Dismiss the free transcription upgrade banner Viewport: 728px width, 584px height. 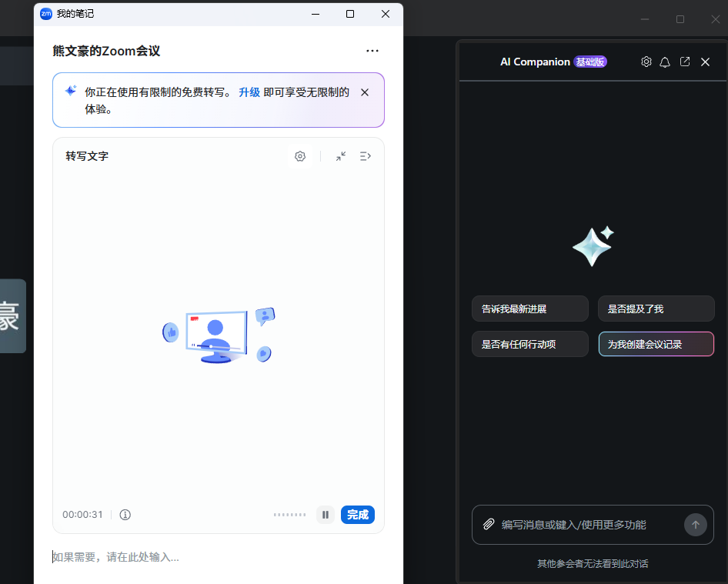pyautogui.click(x=365, y=92)
